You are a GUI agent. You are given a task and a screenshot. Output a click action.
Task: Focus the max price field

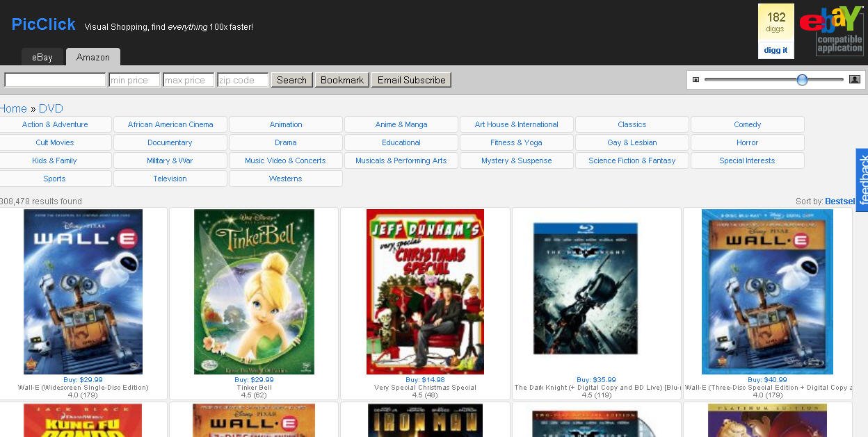pyautogui.click(x=188, y=80)
